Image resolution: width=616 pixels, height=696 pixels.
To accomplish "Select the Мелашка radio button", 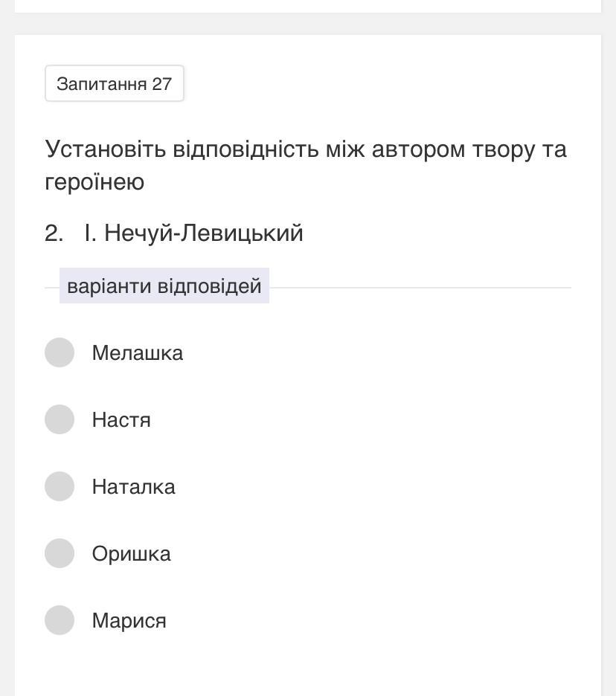I will coord(60,352).
